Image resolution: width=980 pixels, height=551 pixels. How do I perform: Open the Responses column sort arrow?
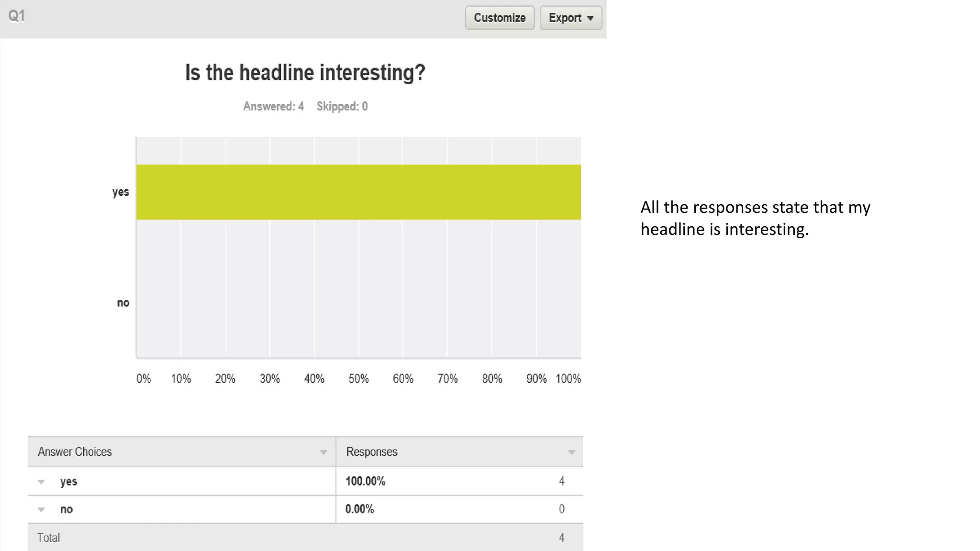[x=571, y=452]
